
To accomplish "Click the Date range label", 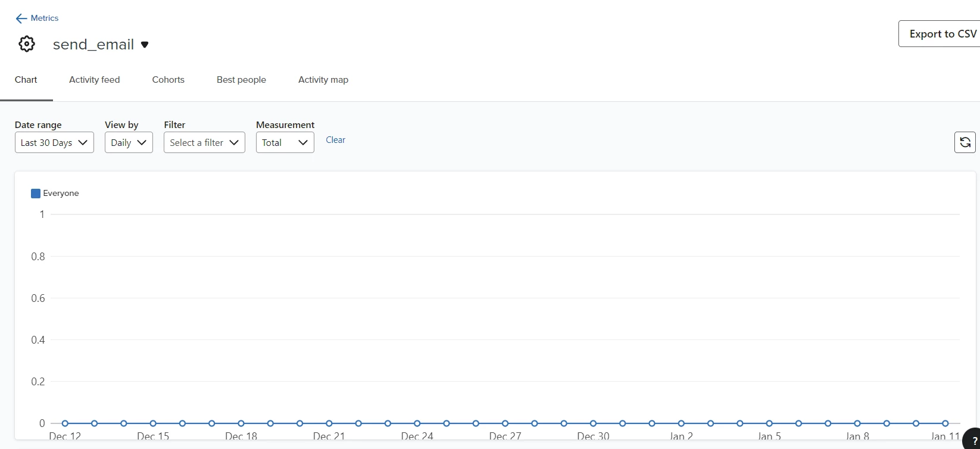I will pos(38,125).
